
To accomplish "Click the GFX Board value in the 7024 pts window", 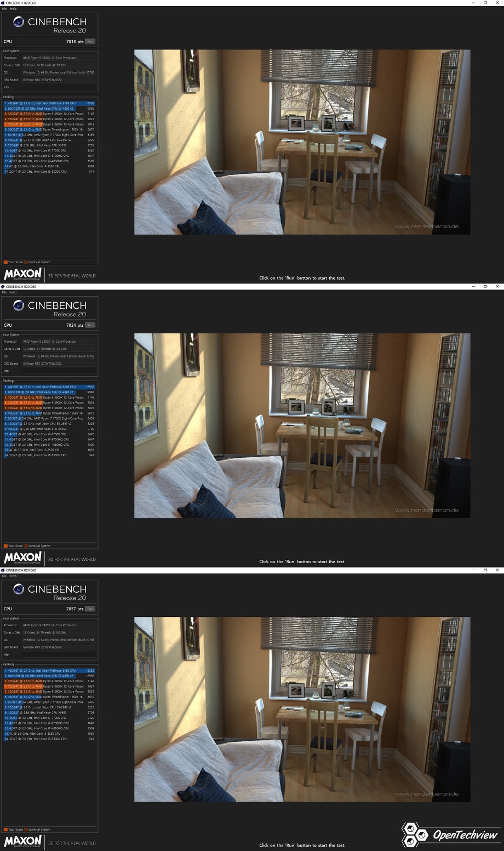I will tap(59, 364).
